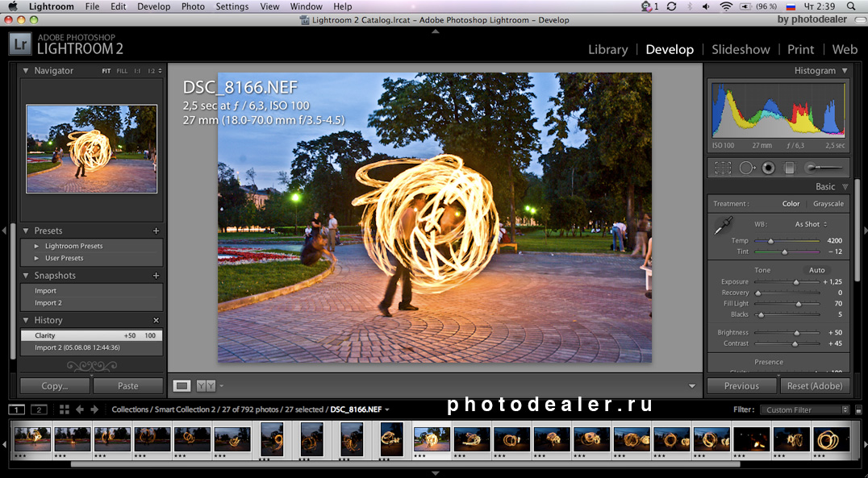Viewport: 868px width, 478px height.
Task: Pick the White Balance eyedropper tool
Action: point(723,225)
